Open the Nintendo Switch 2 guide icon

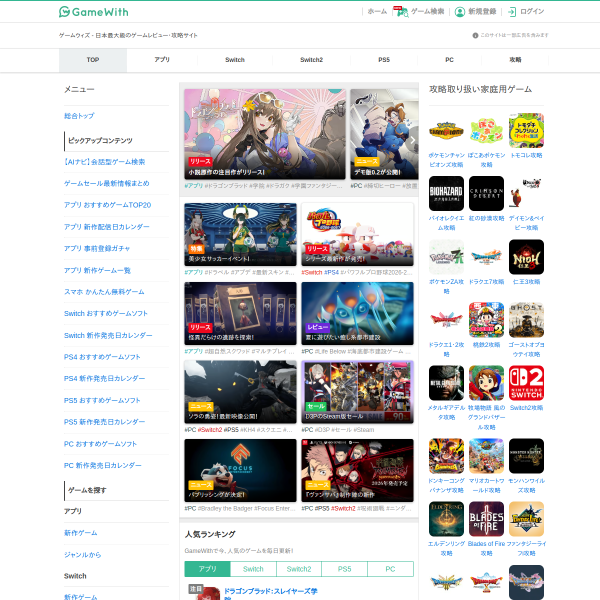pos(526,383)
